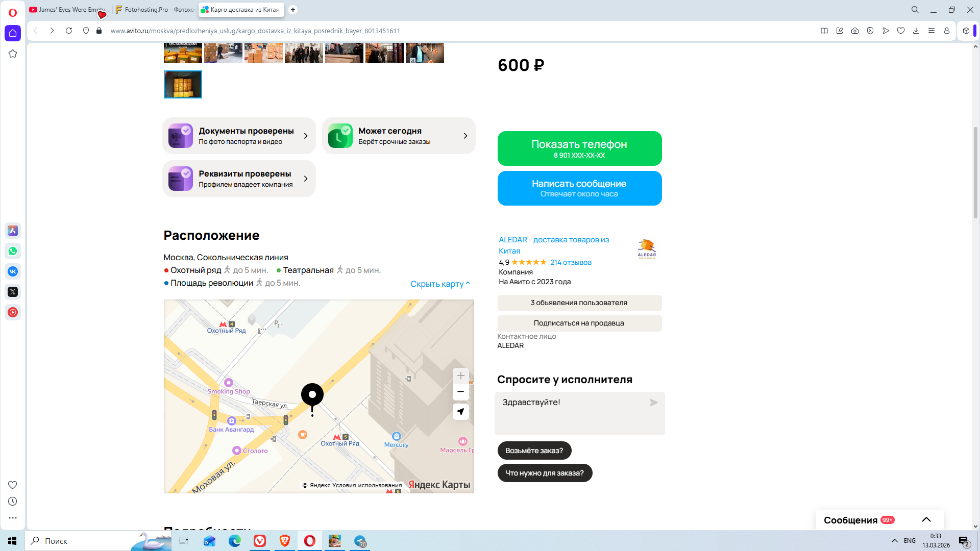980x551 pixels.
Task: Zoom out on the Yandex map
Action: pyautogui.click(x=460, y=392)
